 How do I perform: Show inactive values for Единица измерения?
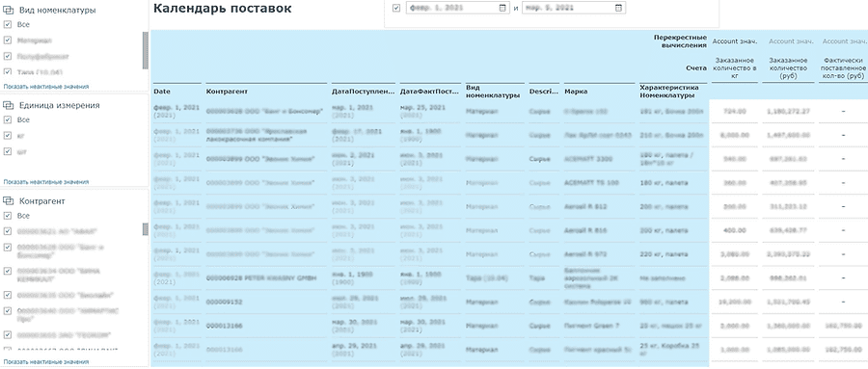click(46, 182)
